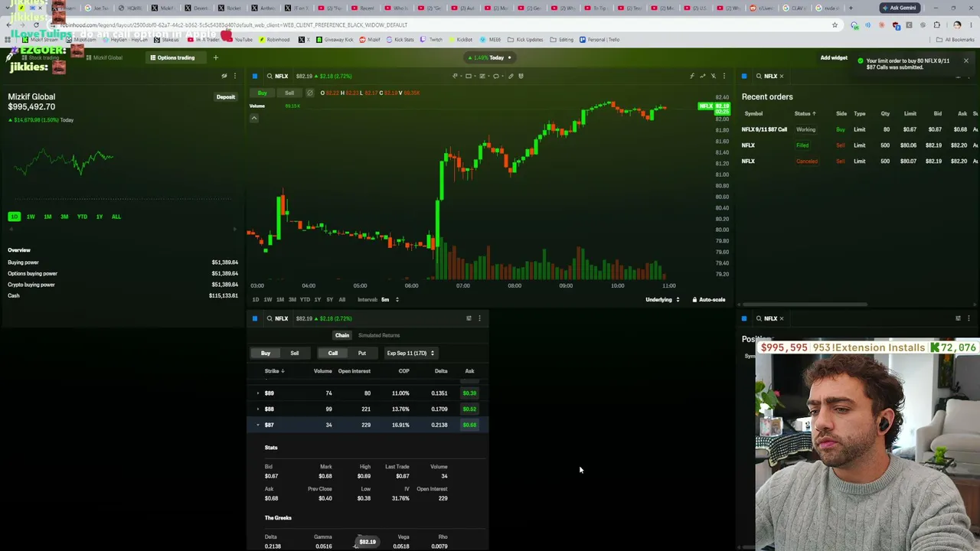
Task: Select Call option type
Action: (x=333, y=353)
